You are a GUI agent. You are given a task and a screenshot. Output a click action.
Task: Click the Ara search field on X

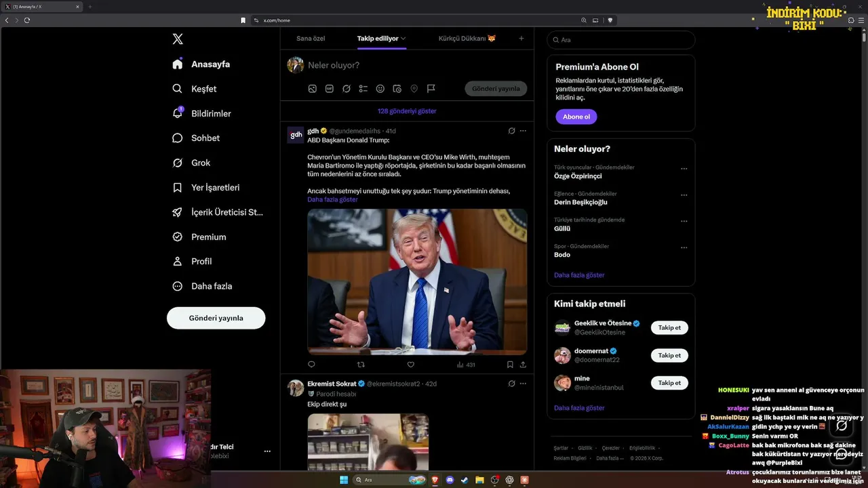(x=621, y=40)
